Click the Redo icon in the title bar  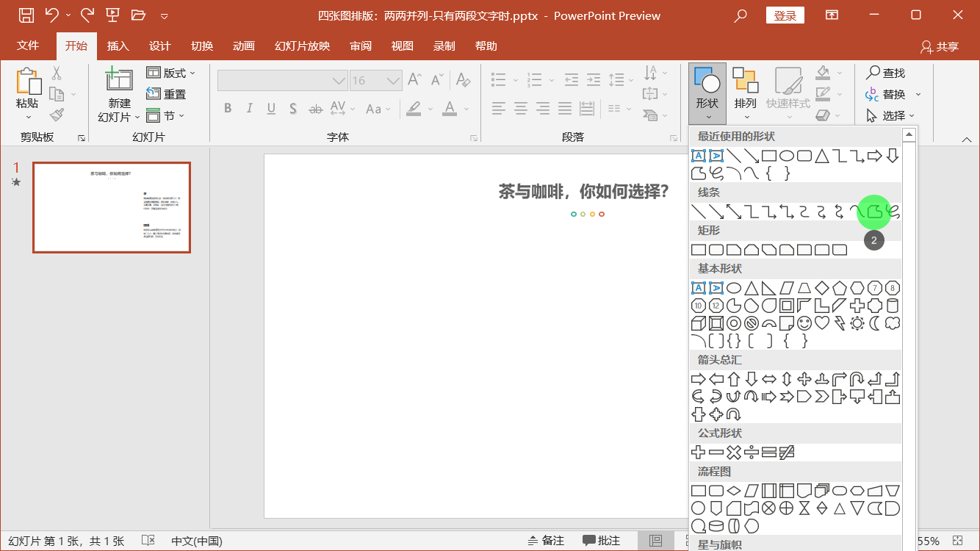(x=87, y=15)
